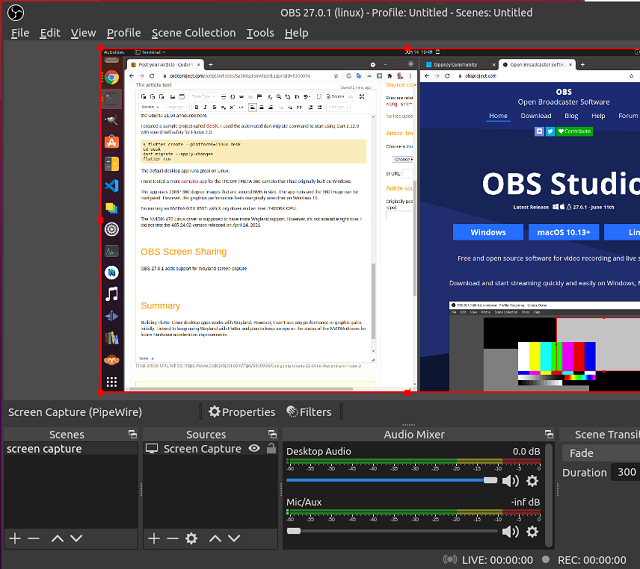Click Twitter icon on OBS site preview
This screenshot has height=569, width=640.
click(x=550, y=131)
